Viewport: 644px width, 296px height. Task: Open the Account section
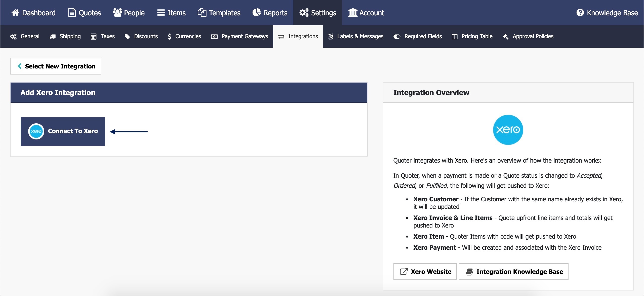tap(366, 13)
